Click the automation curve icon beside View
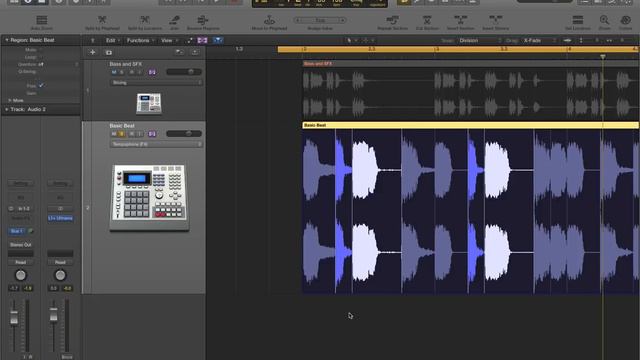Image resolution: width=640 pixels, height=360 pixels. pos(190,40)
